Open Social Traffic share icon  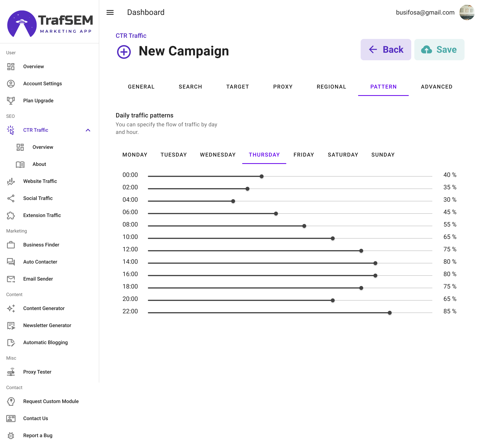[x=11, y=198]
